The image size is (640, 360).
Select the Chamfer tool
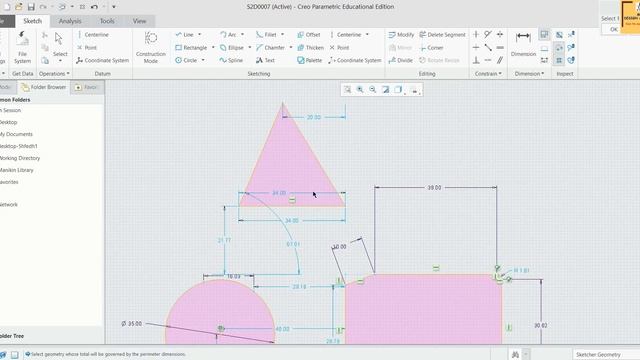(x=270, y=48)
